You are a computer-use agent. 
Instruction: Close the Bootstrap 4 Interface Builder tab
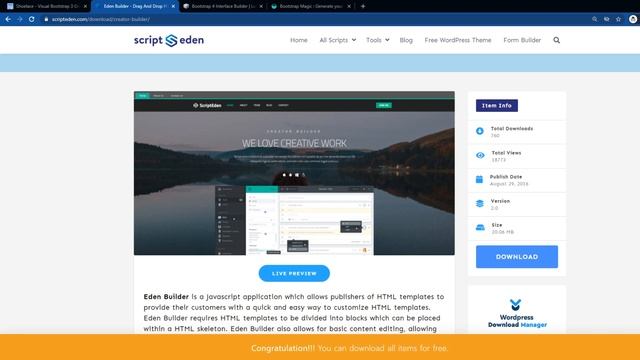(x=261, y=6)
